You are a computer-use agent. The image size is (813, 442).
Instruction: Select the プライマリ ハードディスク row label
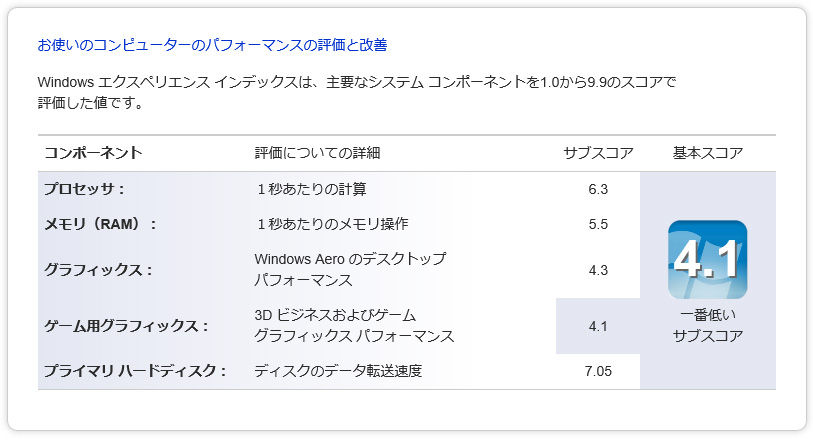tap(134, 371)
